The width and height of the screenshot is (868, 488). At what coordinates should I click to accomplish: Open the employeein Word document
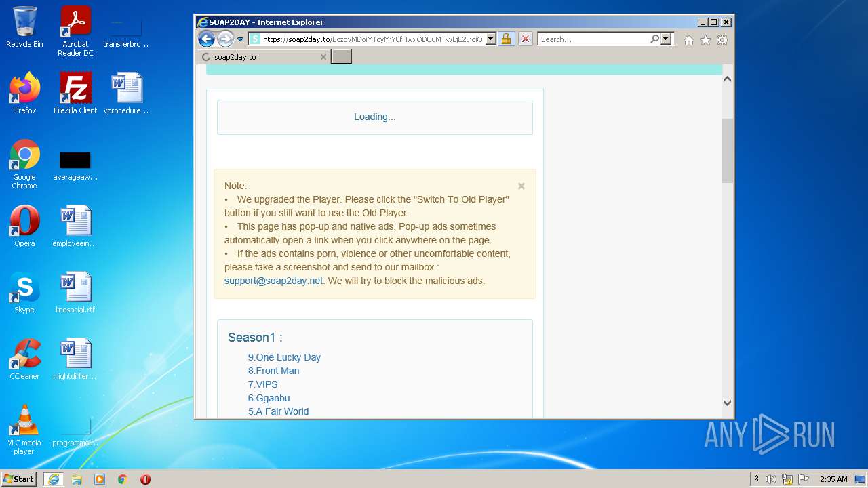(75, 226)
